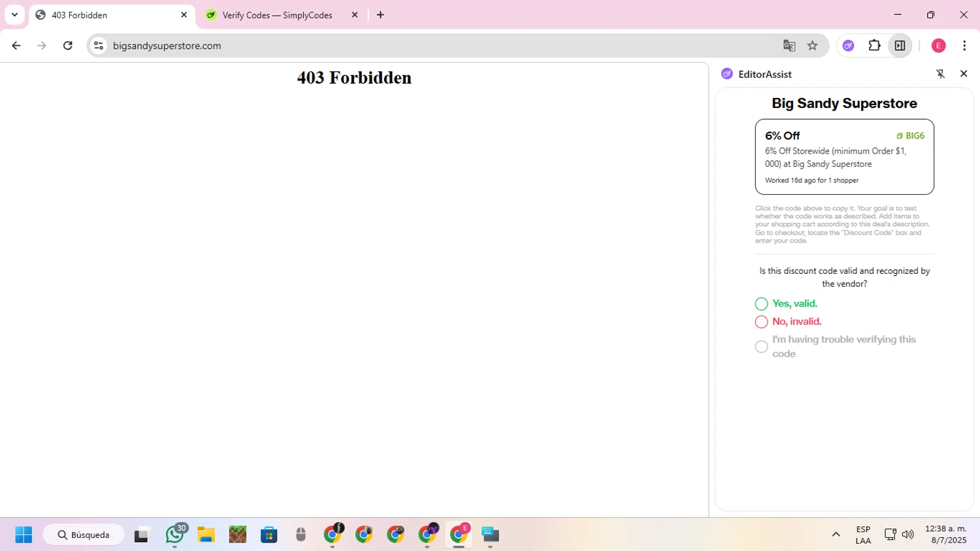Open a new browser tab

click(x=380, y=14)
